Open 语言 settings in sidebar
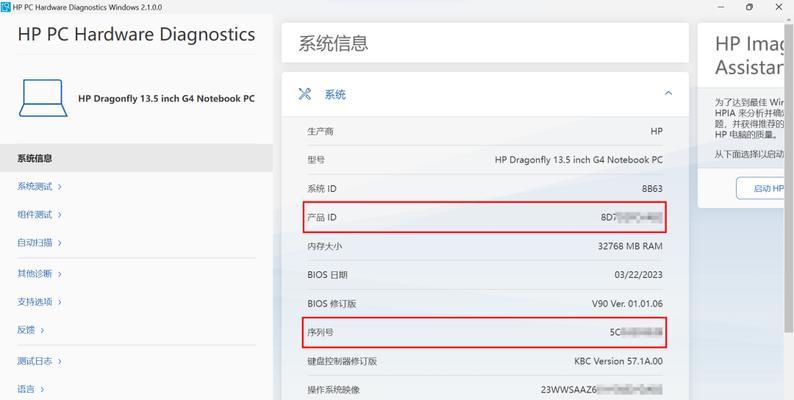794x400 pixels. point(30,389)
